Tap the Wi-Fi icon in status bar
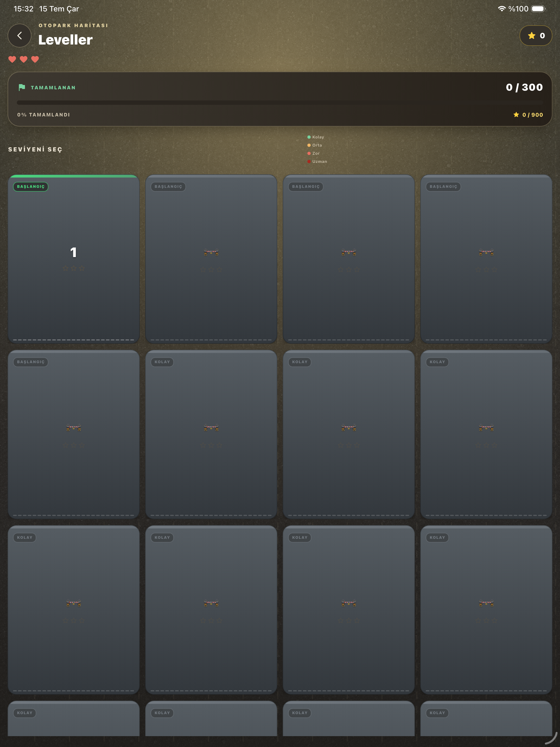Viewport: 560px width, 747px height. coord(502,9)
